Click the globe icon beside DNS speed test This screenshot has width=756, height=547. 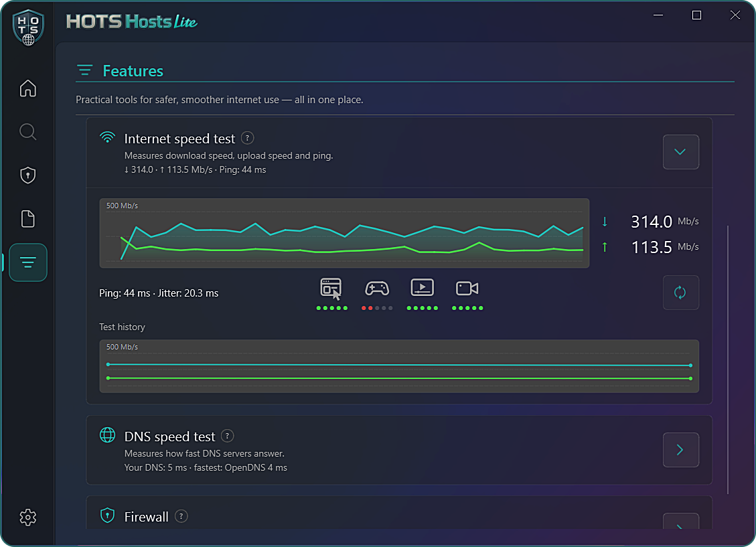[108, 435]
